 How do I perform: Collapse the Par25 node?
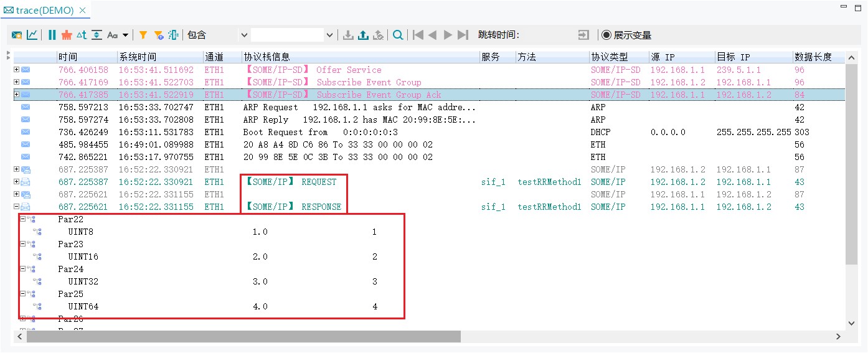(x=23, y=294)
